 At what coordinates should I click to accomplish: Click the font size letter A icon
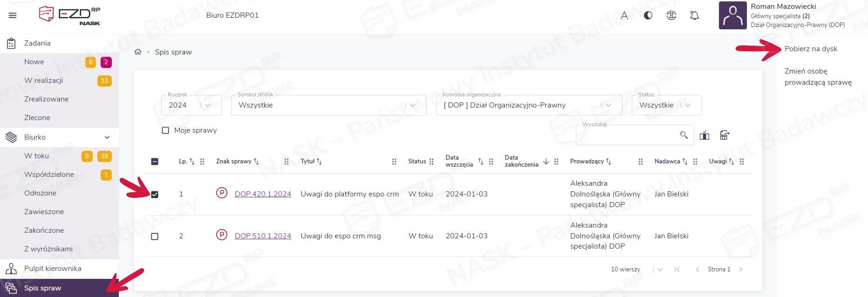click(624, 15)
